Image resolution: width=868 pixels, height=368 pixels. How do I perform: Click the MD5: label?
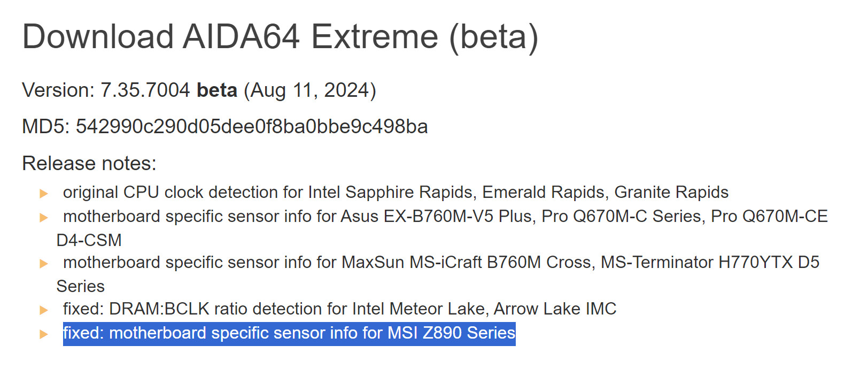[46, 127]
